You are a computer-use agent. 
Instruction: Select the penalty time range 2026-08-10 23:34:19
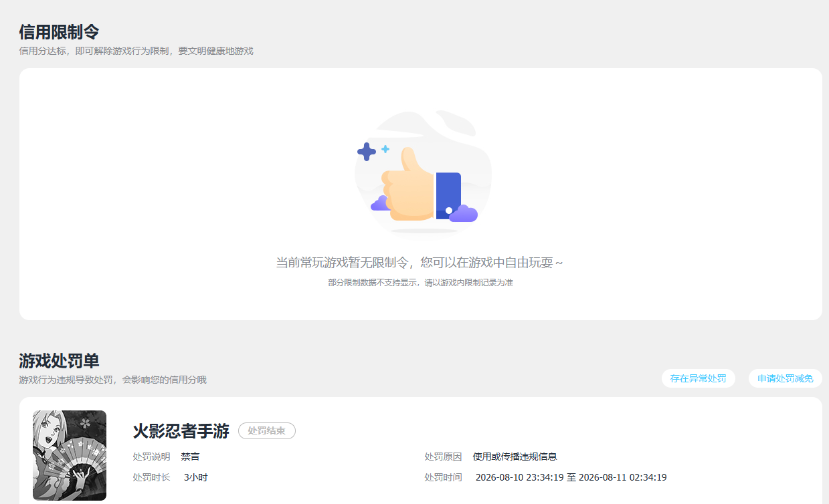(571, 477)
